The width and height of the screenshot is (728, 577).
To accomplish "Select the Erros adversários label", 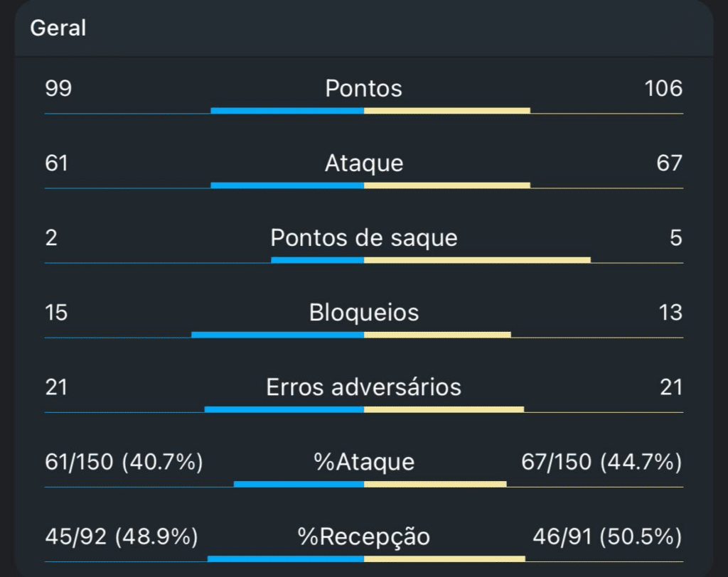I will tap(363, 387).
